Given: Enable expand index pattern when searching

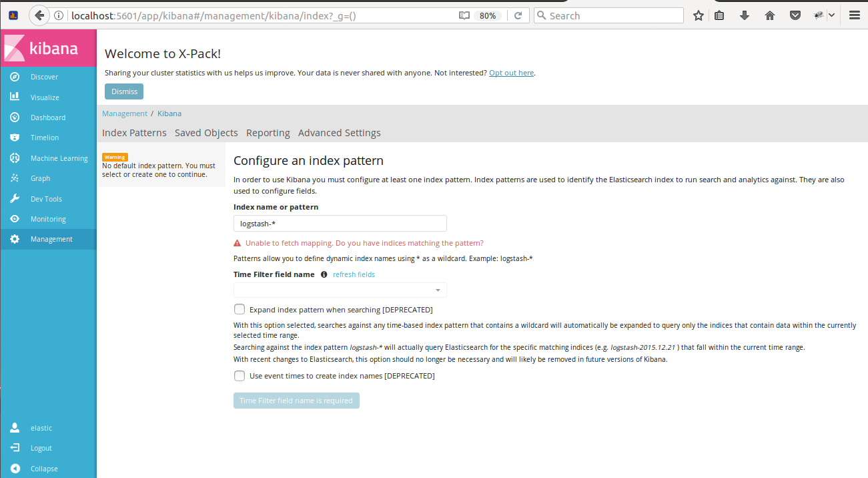Looking at the screenshot, I should pos(239,309).
